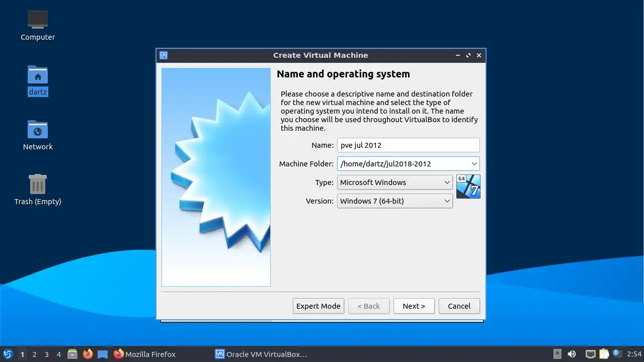Click the show desktop taskbar icon
Image resolution: width=644 pixels, height=362 pixels.
[x=103, y=354]
